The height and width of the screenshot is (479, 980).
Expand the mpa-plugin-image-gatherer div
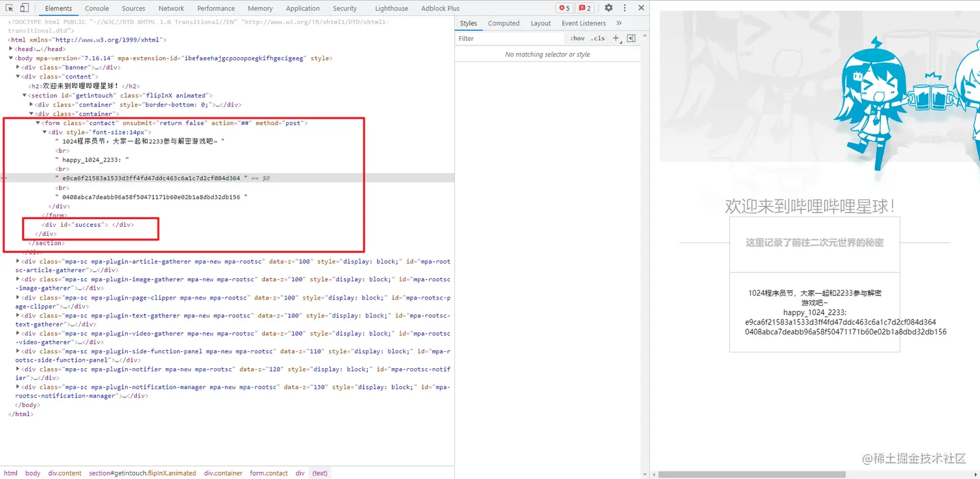[x=18, y=279]
